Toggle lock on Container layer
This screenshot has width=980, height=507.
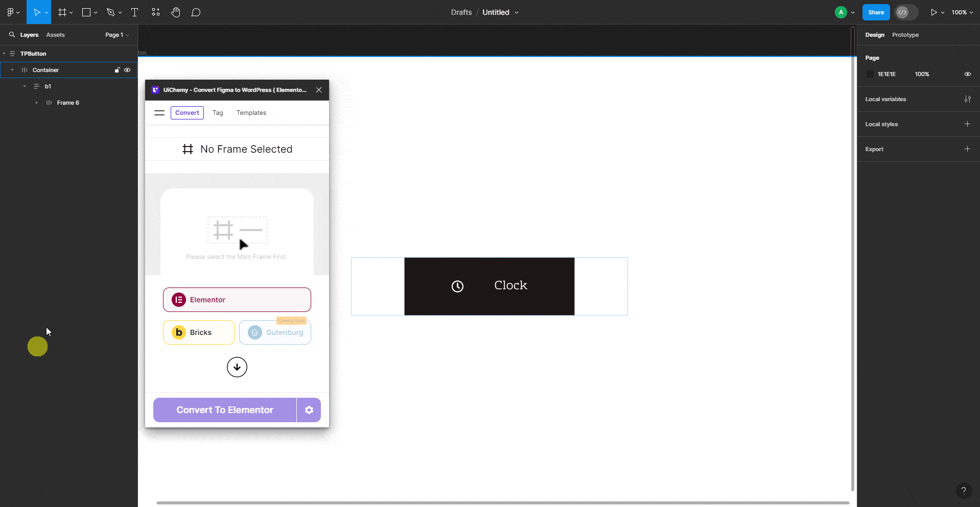[117, 70]
